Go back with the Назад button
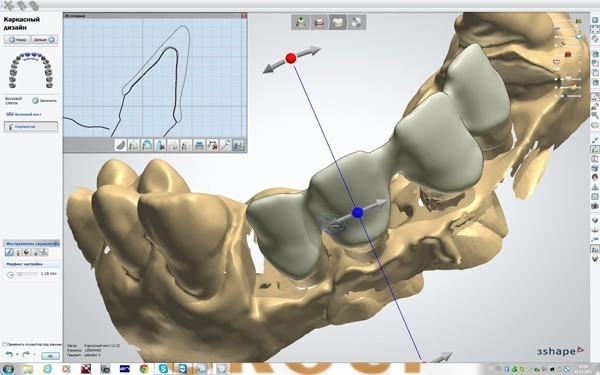 tap(17, 39)
